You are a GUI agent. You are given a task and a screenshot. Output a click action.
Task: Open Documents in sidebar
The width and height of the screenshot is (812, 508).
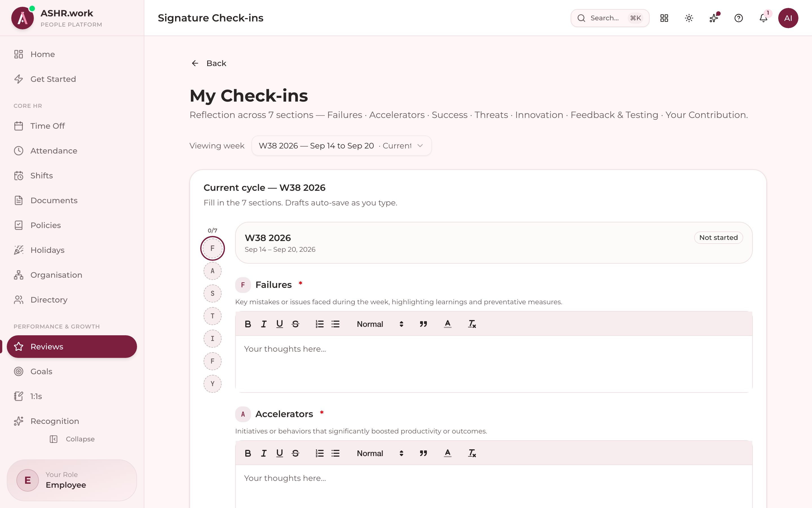coord(72,201)
